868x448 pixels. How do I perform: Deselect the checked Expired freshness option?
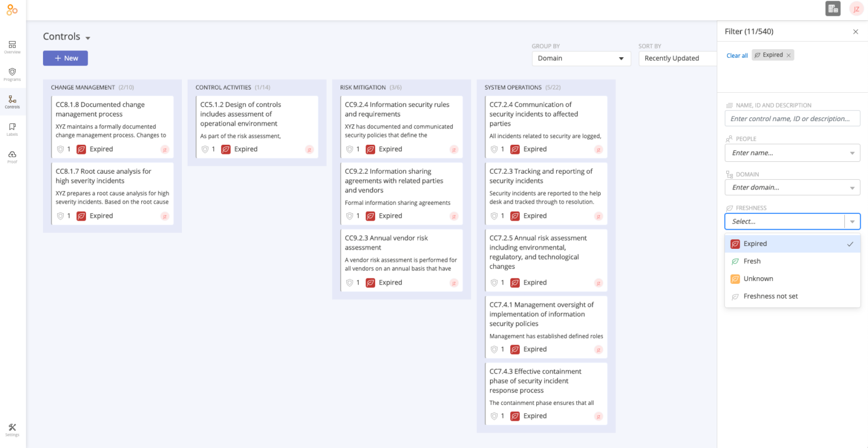pyautogui.click(x=792, y=244)
